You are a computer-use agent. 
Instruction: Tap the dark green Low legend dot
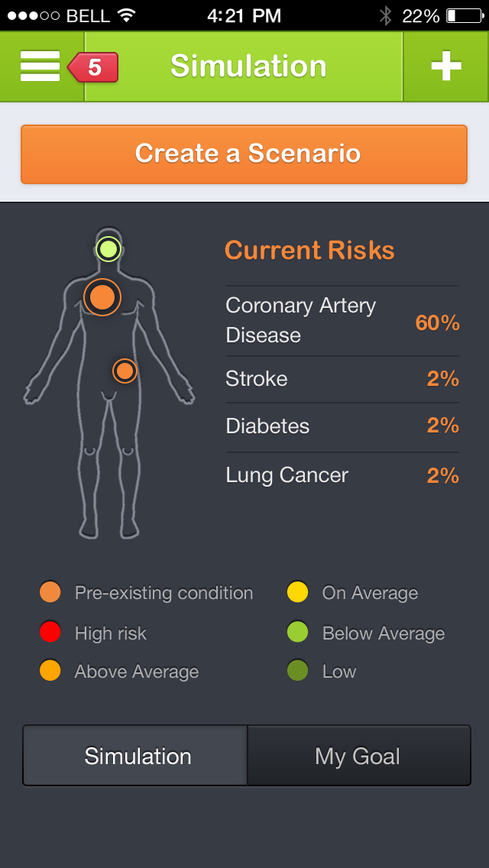[x=297, y=672]
